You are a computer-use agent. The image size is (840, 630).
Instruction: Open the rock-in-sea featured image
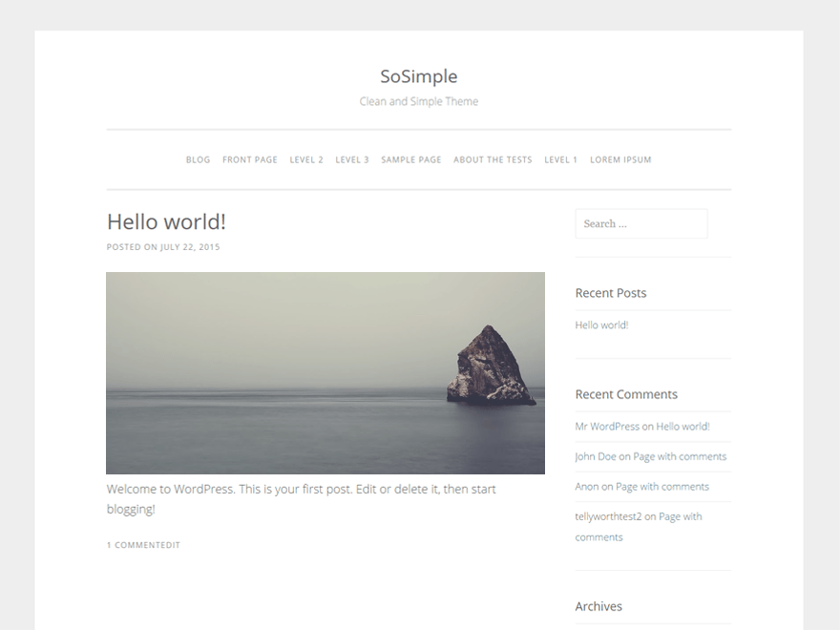pyautogui.click(x=325, y=373)
